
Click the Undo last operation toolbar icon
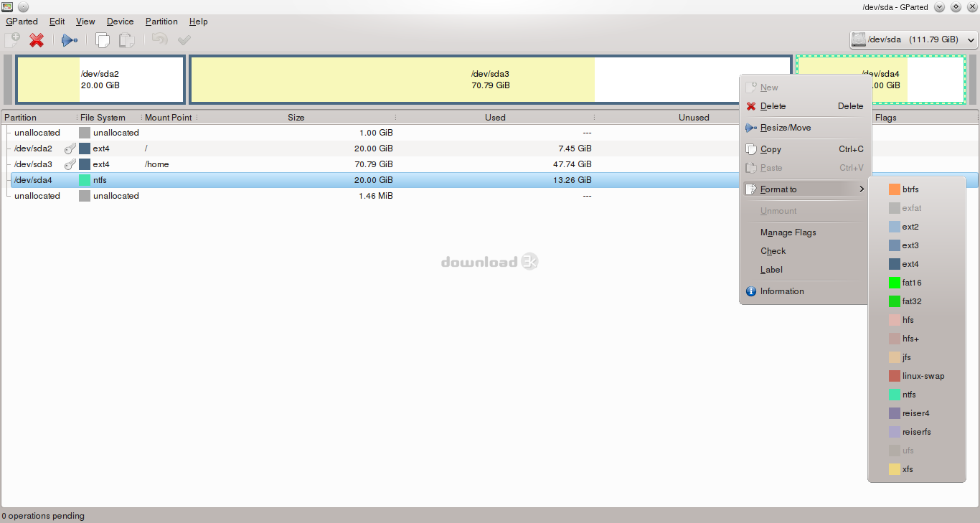point(159,40)
